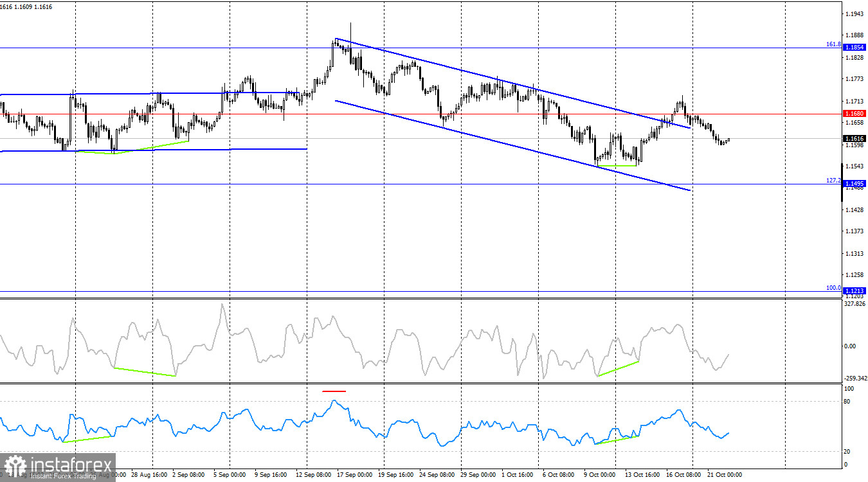Click the 1.1428 price axis value
This screenshot has height=482, width=868.
coord(854,210)
